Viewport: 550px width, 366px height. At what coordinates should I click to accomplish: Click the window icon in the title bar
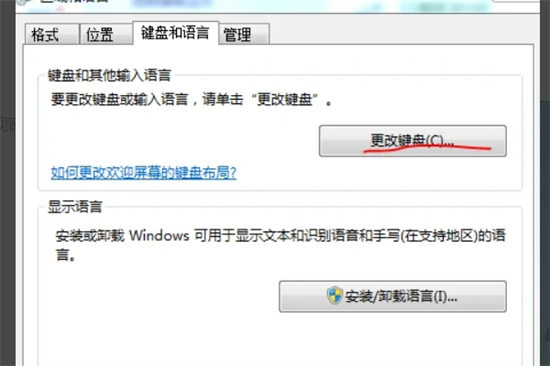pos(24,2)
